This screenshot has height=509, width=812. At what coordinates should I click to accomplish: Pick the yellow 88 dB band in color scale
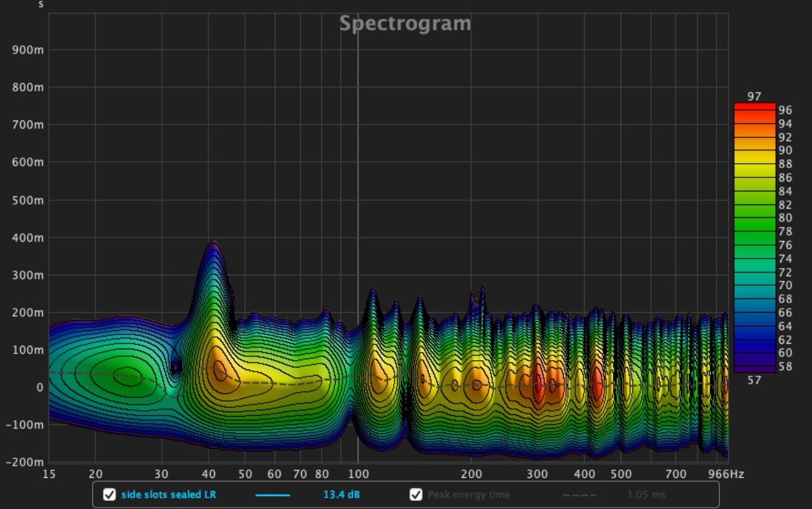[x=754, y=163]
